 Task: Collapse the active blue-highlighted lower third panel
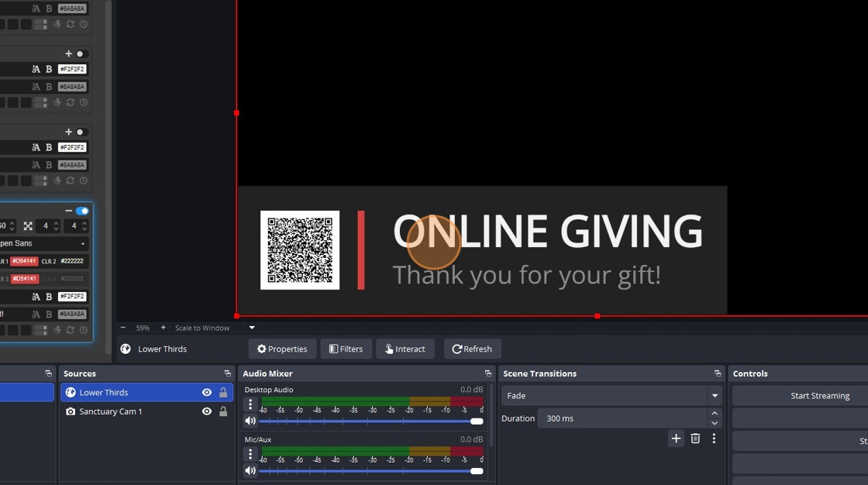[x=68, y=211]
